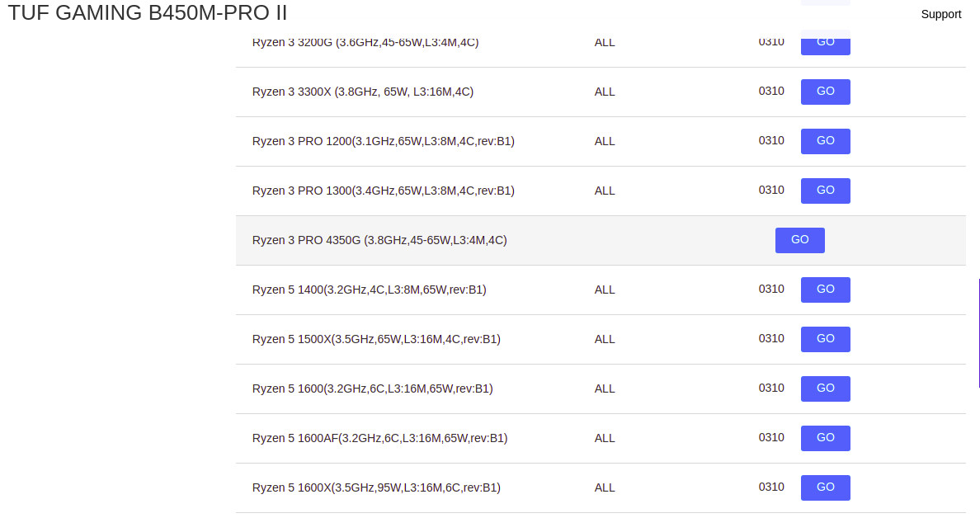Select the Ryzen 3 PRO 1200 CPU name
This screenshot has height=518, width=980.
click(383, 141)
